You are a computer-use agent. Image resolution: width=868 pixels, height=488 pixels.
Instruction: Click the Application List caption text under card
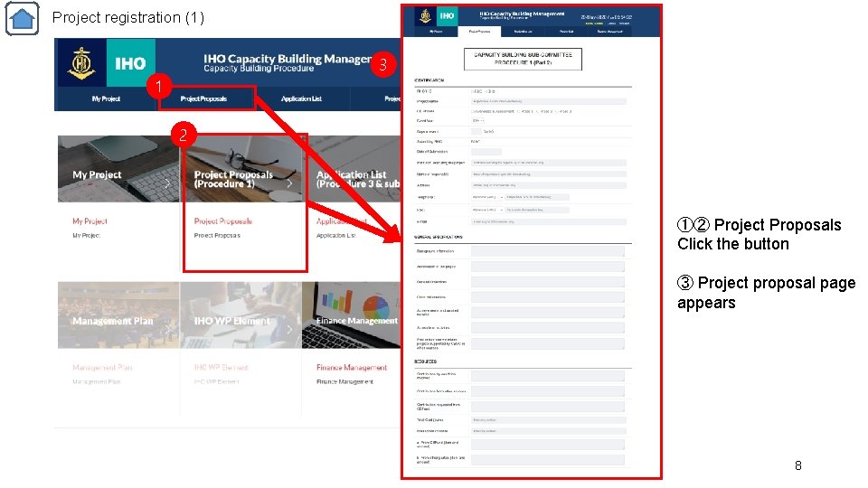(x=336, y=235)
